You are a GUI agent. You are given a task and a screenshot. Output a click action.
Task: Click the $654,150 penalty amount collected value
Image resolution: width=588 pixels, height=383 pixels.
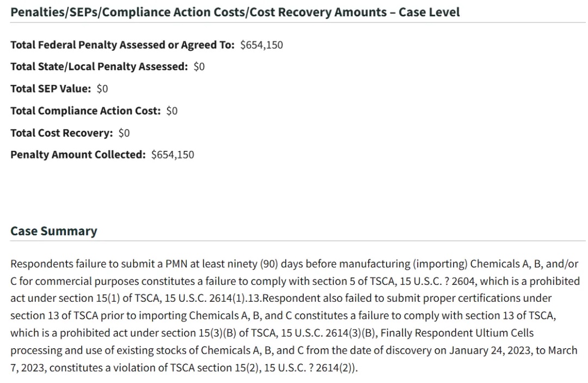click(173, 155)
